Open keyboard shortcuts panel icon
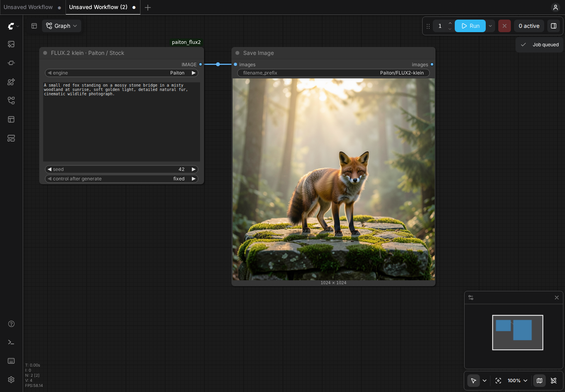Viewport: 565px width, 392px height. pyautogui.click(x=11, y=361)
